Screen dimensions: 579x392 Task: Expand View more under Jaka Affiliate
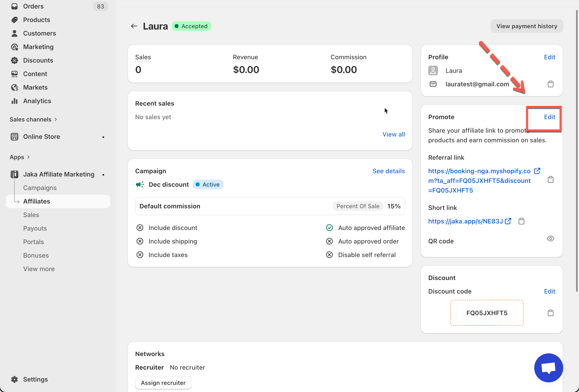pos(39,269)
